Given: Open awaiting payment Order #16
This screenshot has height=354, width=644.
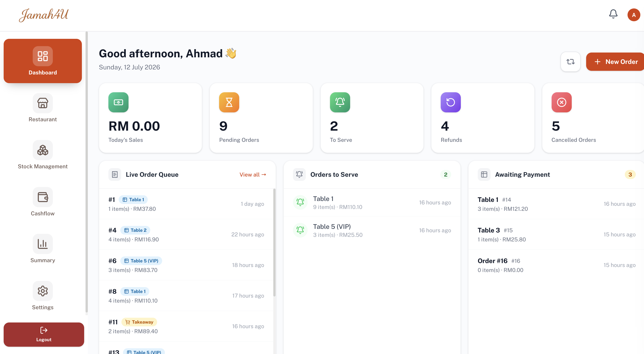Looking at the screenshot, I should 556,265.
